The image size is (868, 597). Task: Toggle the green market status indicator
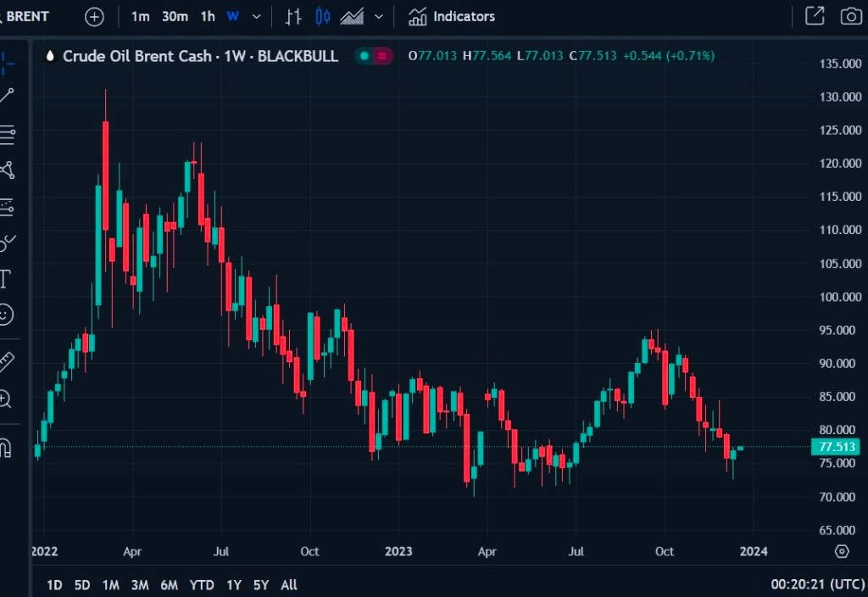click(x=364, y=56)
